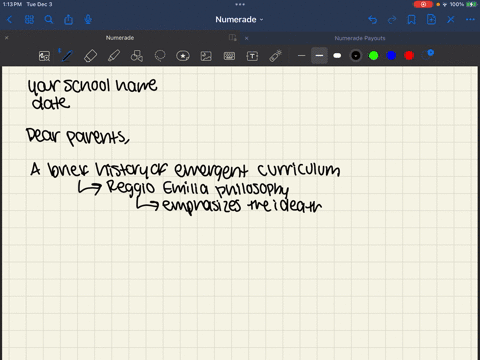
Task: Open the custom color picker
Action: pyautogui.click(x=427, y=55)
